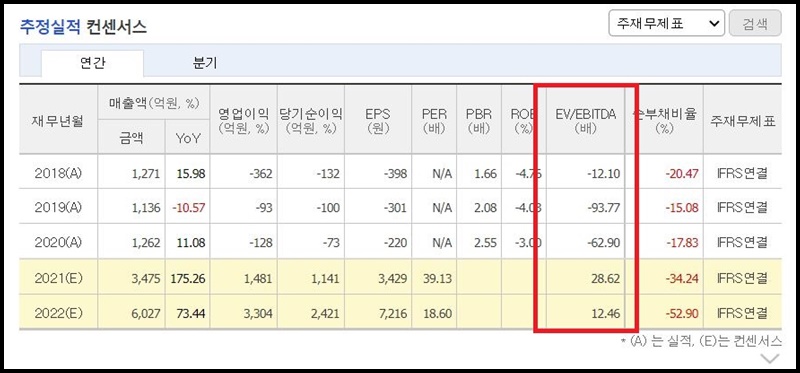This screenshot has width=800, height=373.
Task: Click net income value 2,421
Action: click(x=326, y=313)
